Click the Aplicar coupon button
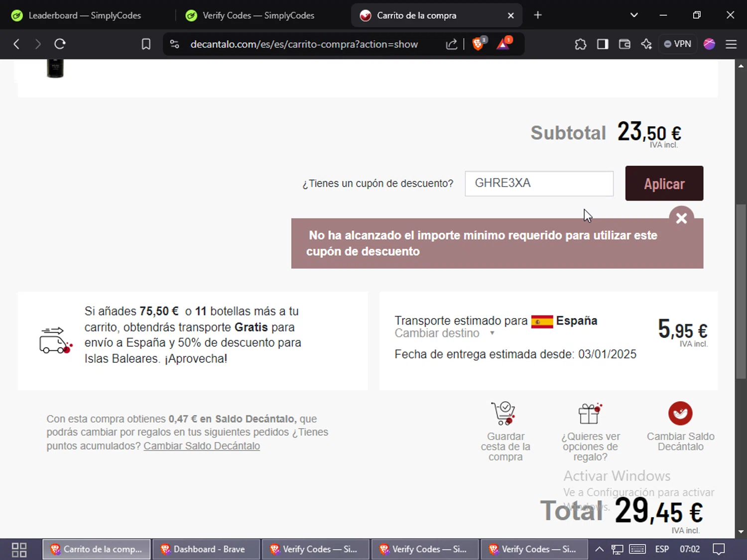 click(x=664, y=183)
